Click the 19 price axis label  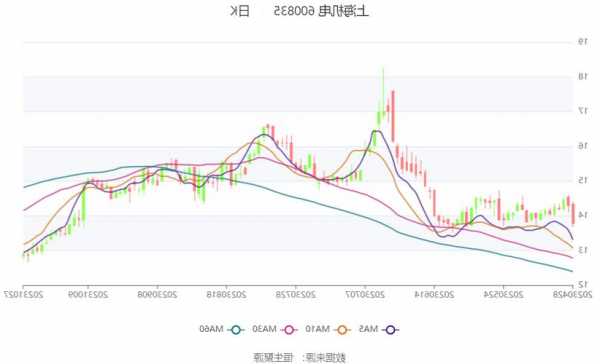pos(582,41)
